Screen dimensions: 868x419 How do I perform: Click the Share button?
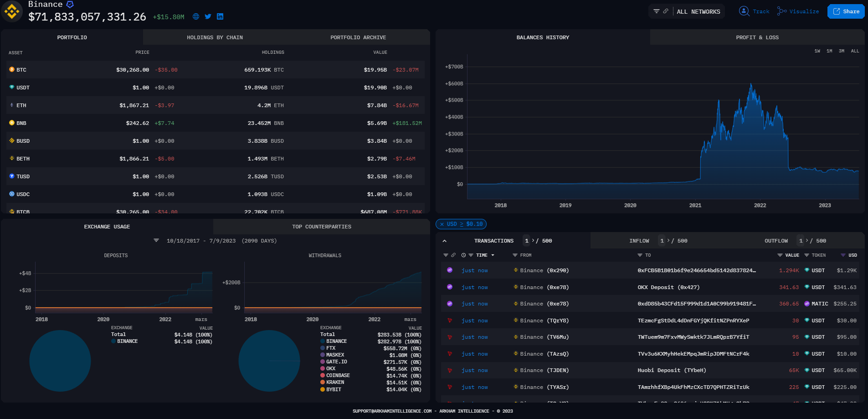(x=846, y=11)
